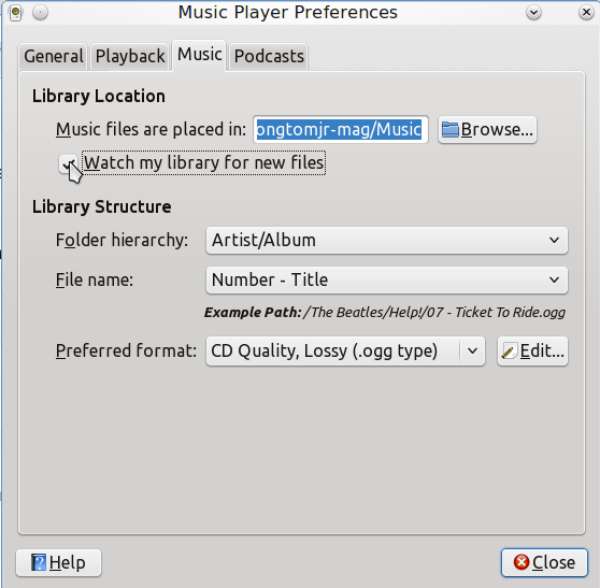This screenshot has height=588, width=600.
Task: Click the pencil icon on Edit button
Action: click(x=509, y=351)
